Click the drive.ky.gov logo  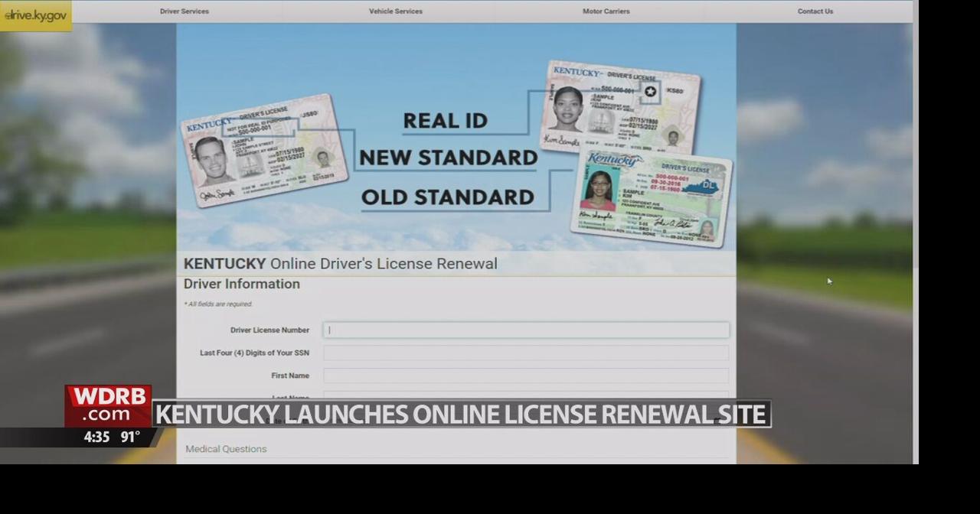(35, 15)
